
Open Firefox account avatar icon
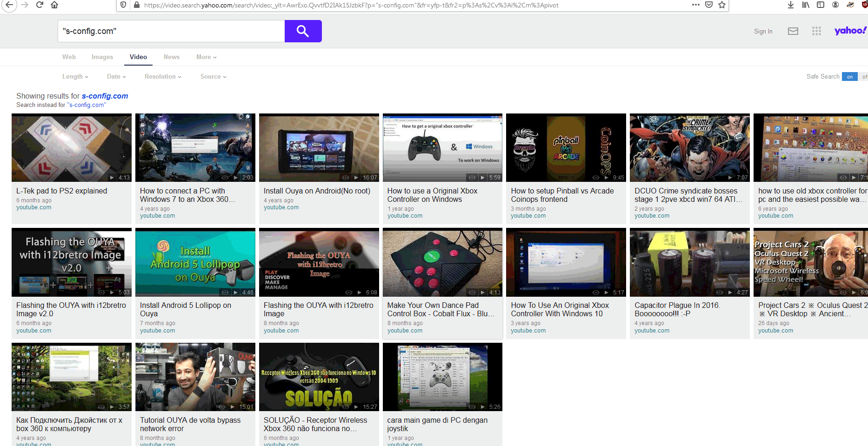pos(835,5)
